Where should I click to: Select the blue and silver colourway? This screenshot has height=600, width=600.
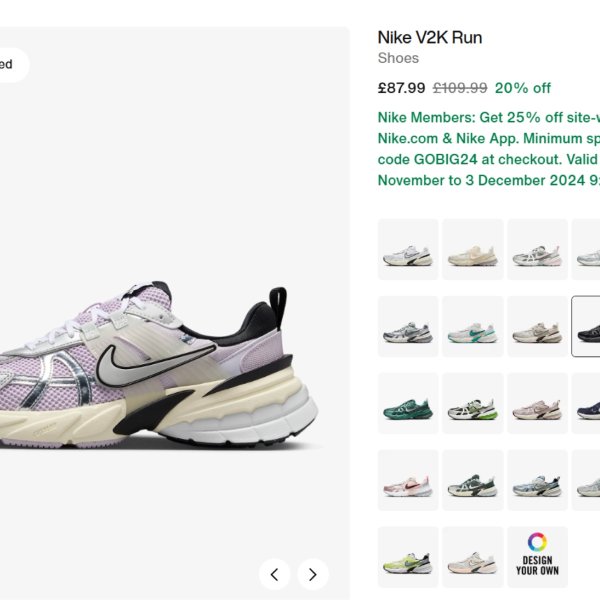click(x=537, y=480)
